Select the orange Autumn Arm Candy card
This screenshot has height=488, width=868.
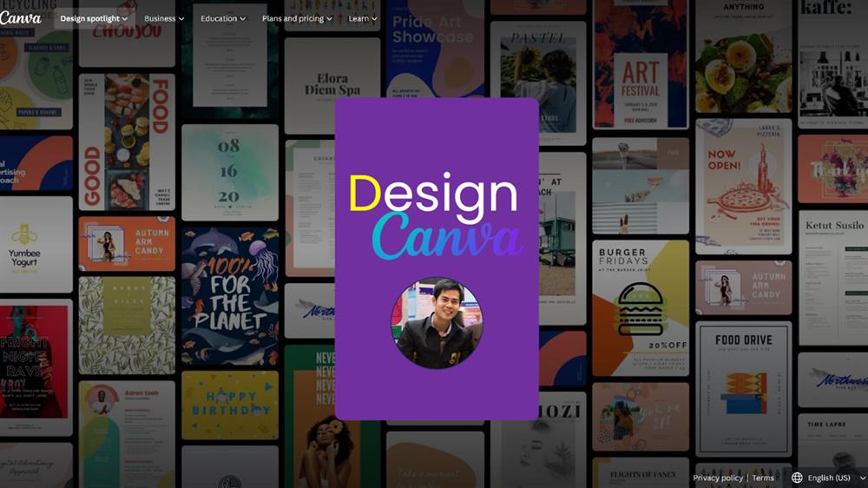pyautogui.click(x=127, y=244)
